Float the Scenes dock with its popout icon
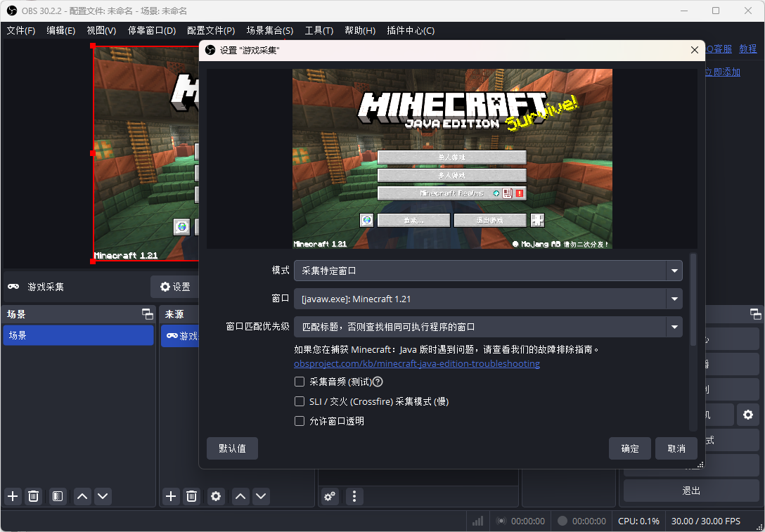 (148, 314)
